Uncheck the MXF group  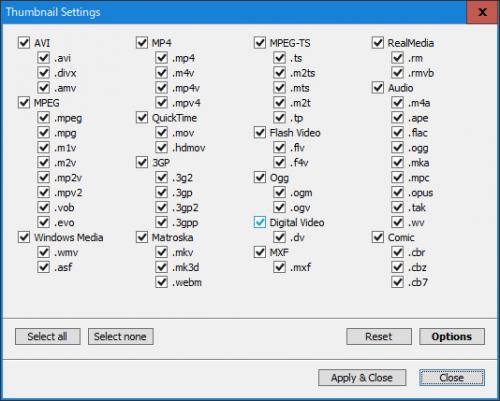coord(260,252)
